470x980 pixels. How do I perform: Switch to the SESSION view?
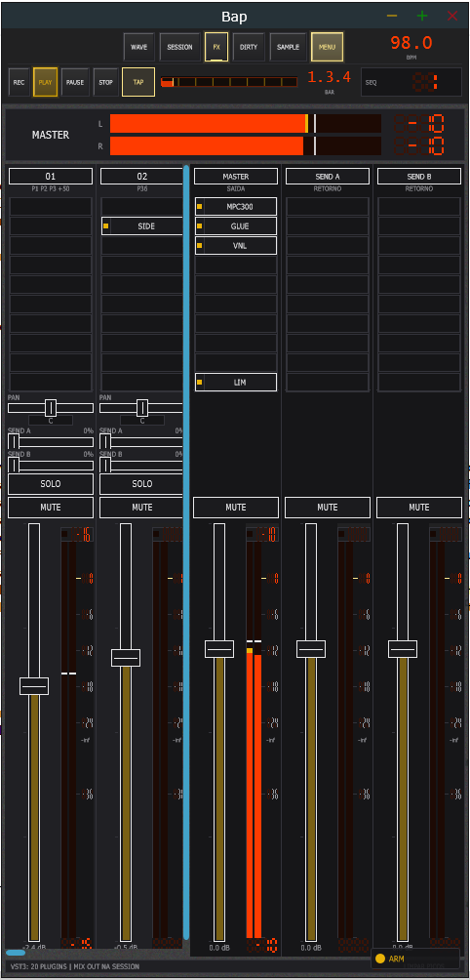pyautogui.click(x=179, y=47)
